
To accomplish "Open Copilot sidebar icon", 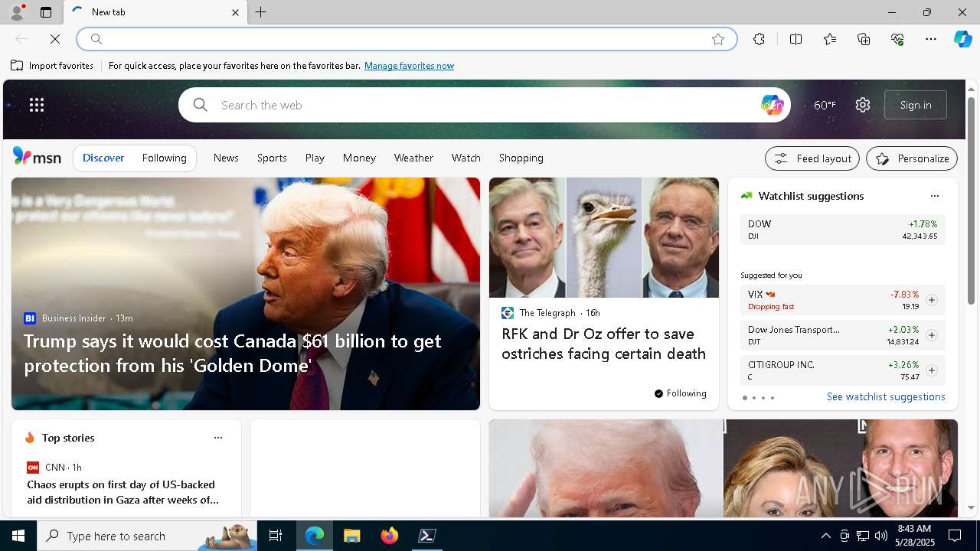I will tap(962, 39).
